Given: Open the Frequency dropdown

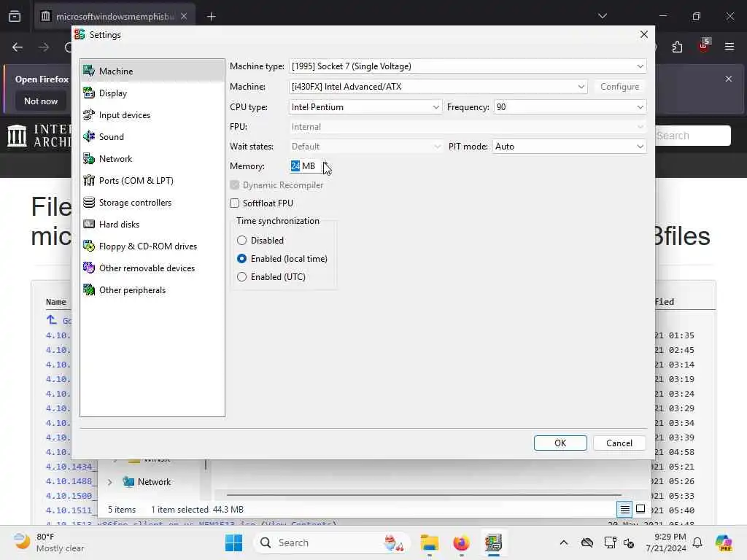Looking at the screenshot, I should [570, 107].
